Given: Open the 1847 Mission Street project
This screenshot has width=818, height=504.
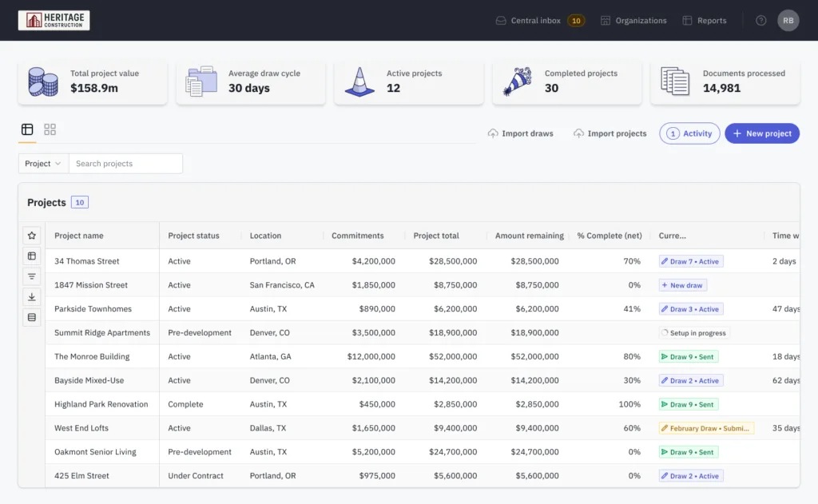Looking at the screenshot, I should click(91, 285).
